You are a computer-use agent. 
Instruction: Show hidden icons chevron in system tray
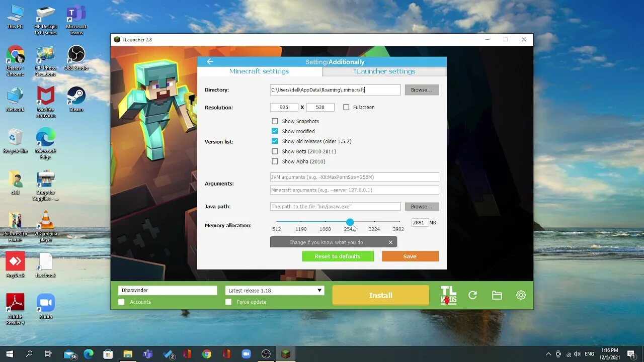pos(548,354)
